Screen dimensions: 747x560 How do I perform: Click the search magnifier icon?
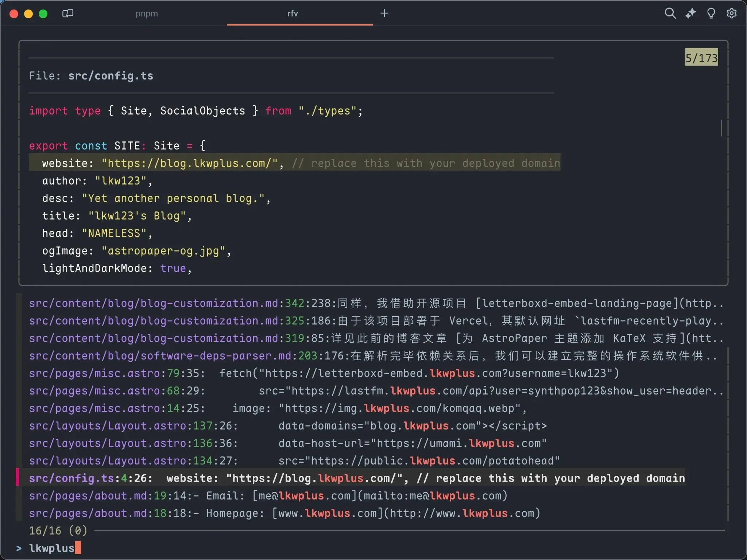[x=670, y=13]
